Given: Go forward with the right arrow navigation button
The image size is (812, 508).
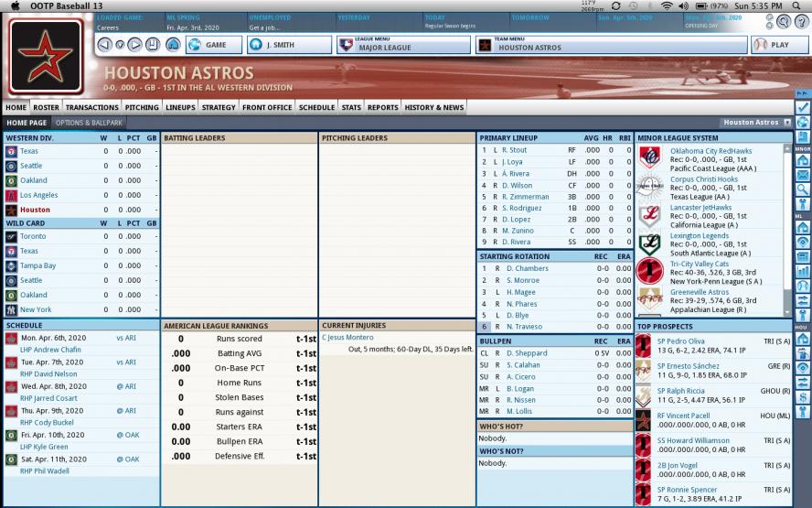Looking at the screenshot, I should 134,45.
